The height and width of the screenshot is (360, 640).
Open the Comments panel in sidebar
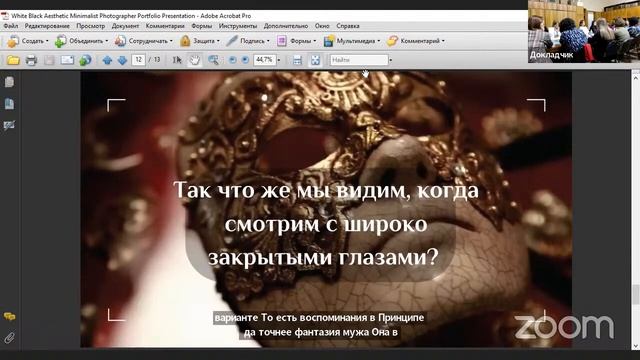pos(9,316)
